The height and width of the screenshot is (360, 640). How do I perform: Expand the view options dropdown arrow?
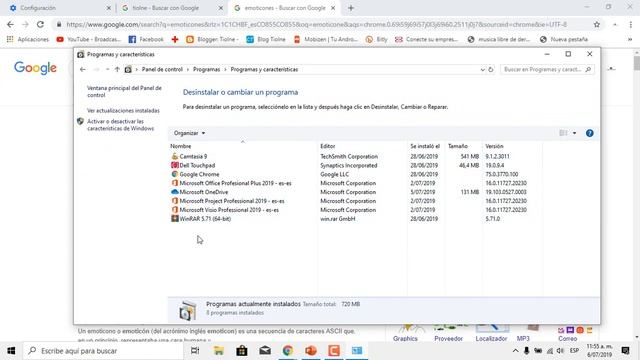574,133
